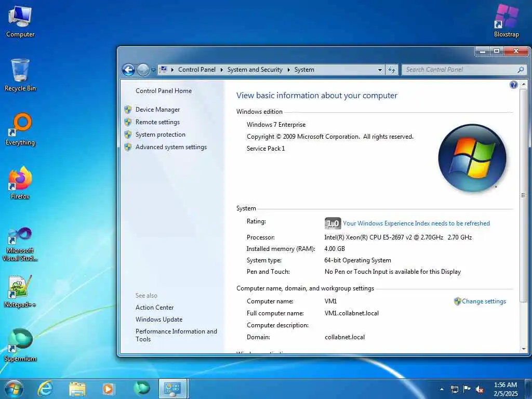Image resolution: width=532 pixels, height=399 pixels.
Task: Expand the arrow after System and Security
Action: point(289,70)
